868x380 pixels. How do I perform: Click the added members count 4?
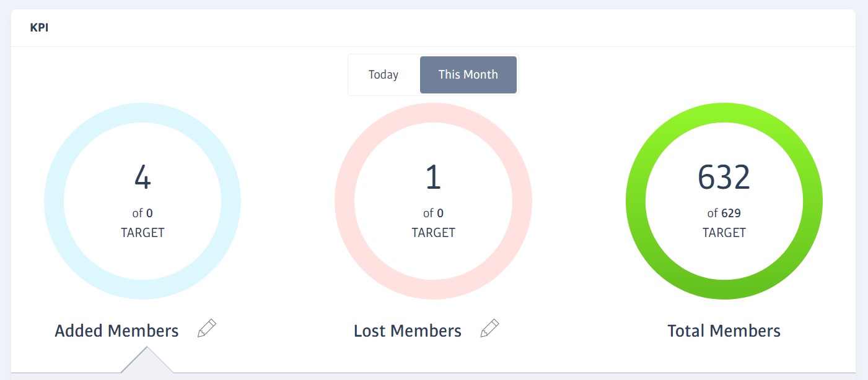point(142,178)
